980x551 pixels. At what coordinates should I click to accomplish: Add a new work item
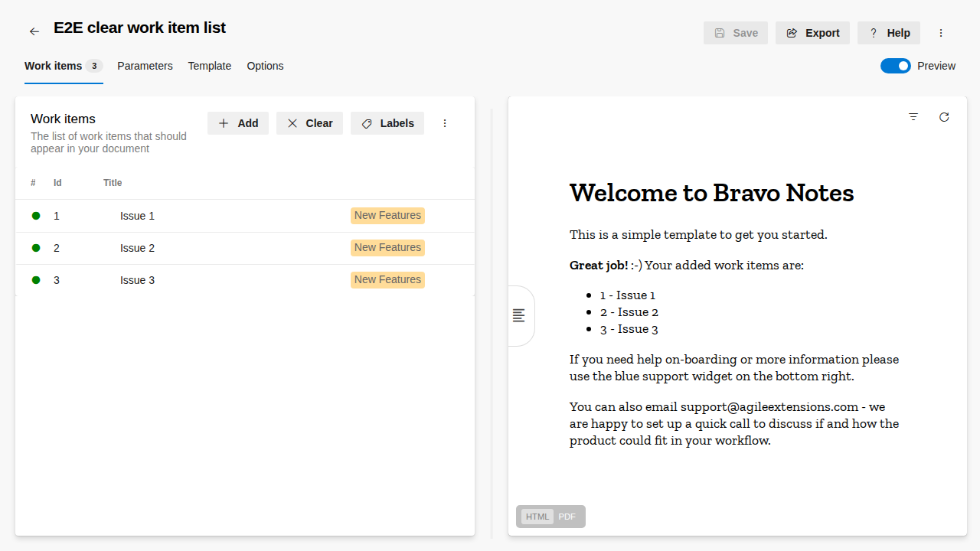click(238, 123)
